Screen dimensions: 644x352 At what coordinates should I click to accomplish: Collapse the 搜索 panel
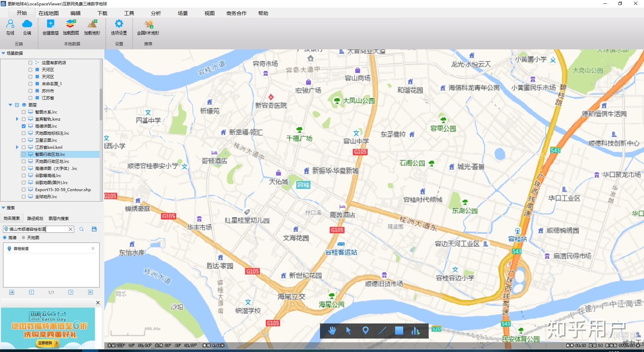click(x=3, y=208)
